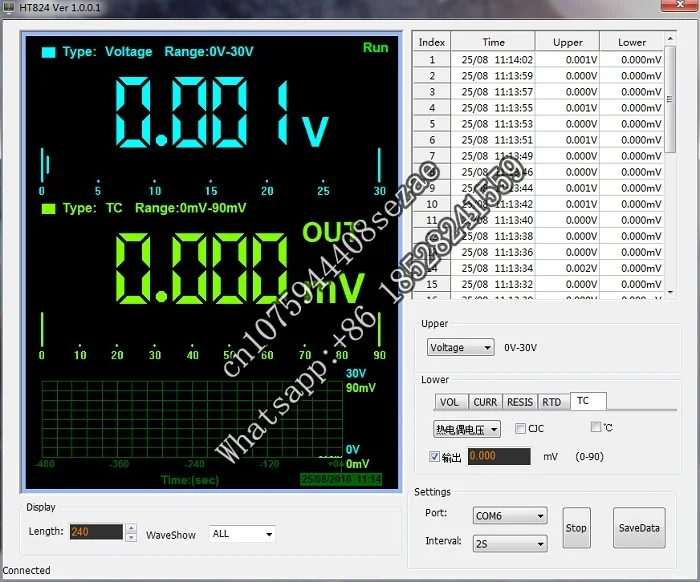Open the Interval 2S dropdown
This screenshot has width=700, height=582.
click(x=510, y=544)
